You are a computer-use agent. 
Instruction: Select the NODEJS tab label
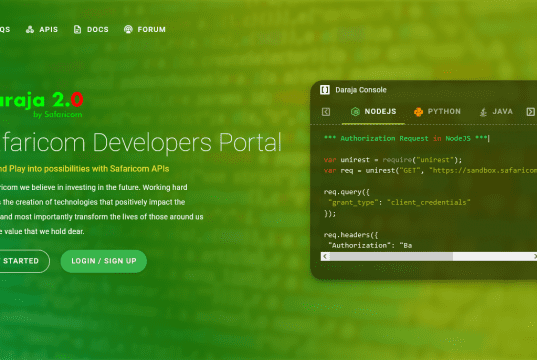pos(380,112)
